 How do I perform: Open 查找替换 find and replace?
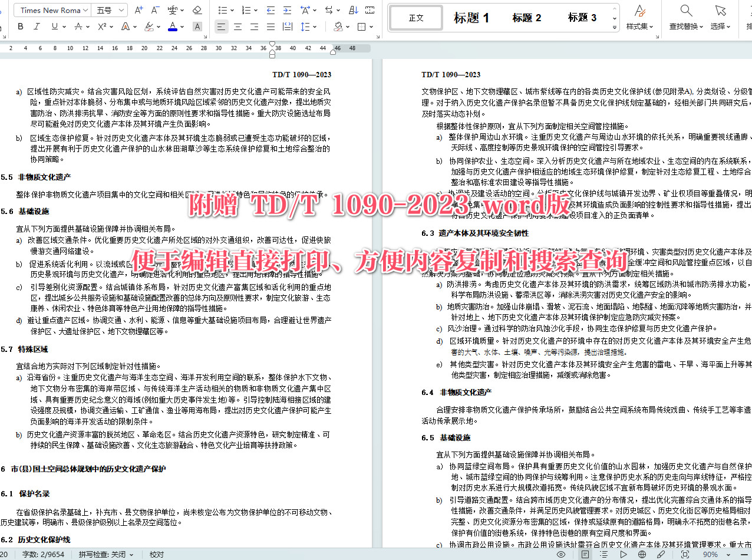684,18
